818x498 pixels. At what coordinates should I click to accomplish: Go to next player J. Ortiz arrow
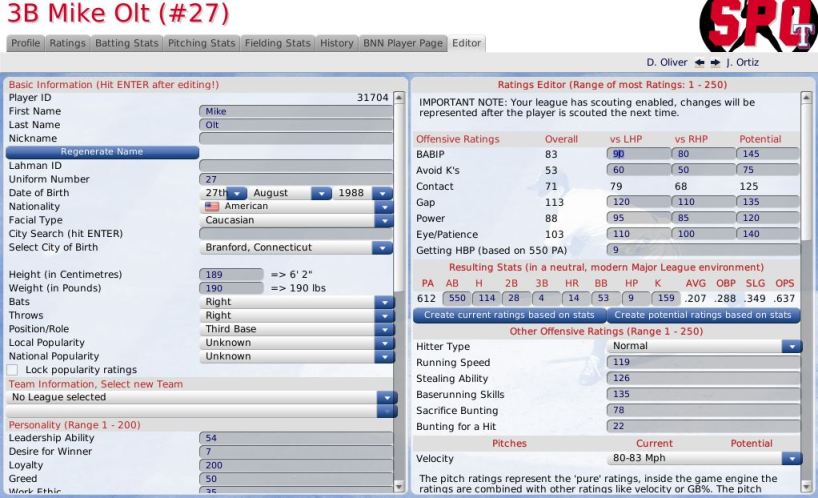tap(715, 63)
